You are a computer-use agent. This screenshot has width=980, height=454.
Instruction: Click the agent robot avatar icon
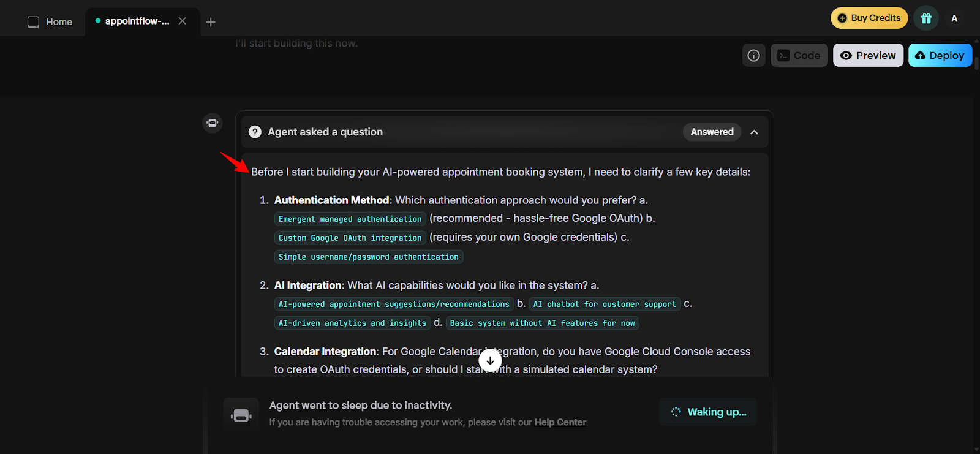click(213, 123)
